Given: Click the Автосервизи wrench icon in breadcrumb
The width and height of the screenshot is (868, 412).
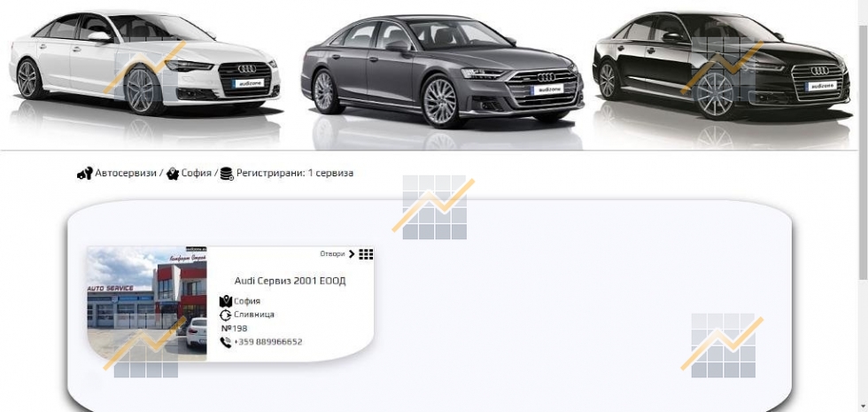Looking at the screenshot, I should (x=84, y=174).
